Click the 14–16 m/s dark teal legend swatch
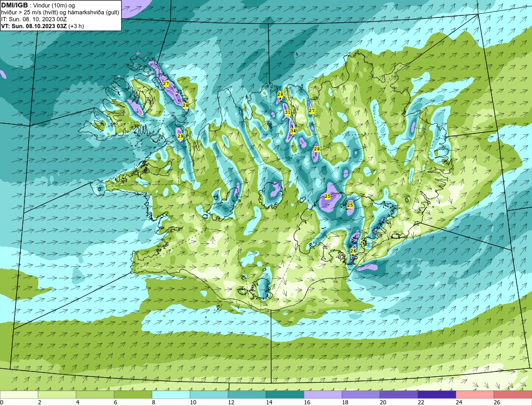 pos(285,394)
